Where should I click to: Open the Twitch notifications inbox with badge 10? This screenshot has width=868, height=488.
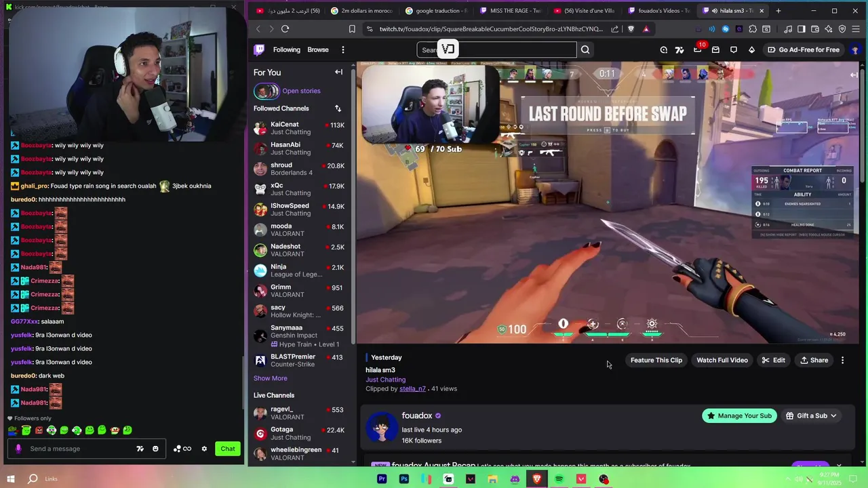tap(698, 49)
